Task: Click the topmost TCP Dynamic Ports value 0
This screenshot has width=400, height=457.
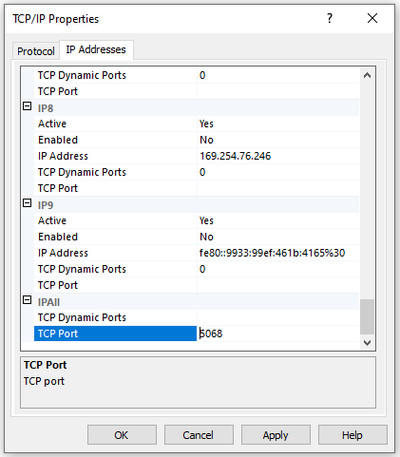Action: point(202,75)
